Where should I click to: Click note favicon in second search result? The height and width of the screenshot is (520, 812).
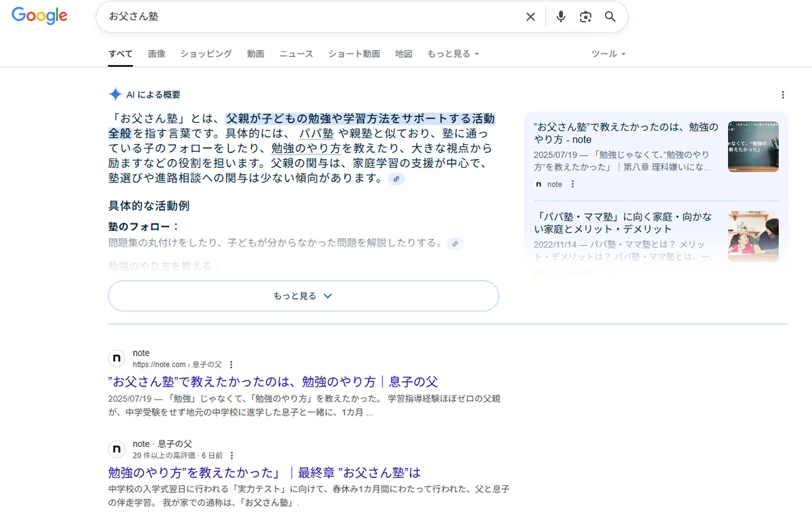[117, 449]
